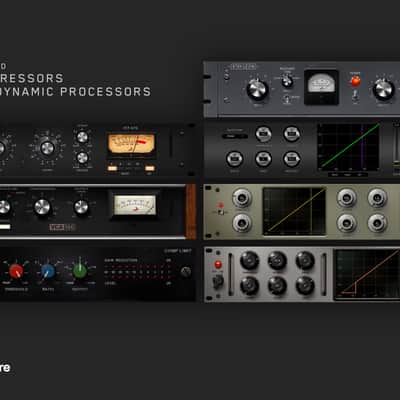400x400 pixels.
Task: Click the upper small knob beside amber VU meter
Action: click(82, 137)
